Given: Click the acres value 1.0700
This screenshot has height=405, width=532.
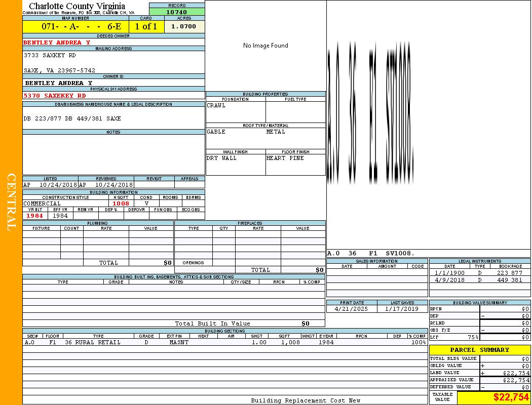Looking at the screenshot, I should 184,26.
